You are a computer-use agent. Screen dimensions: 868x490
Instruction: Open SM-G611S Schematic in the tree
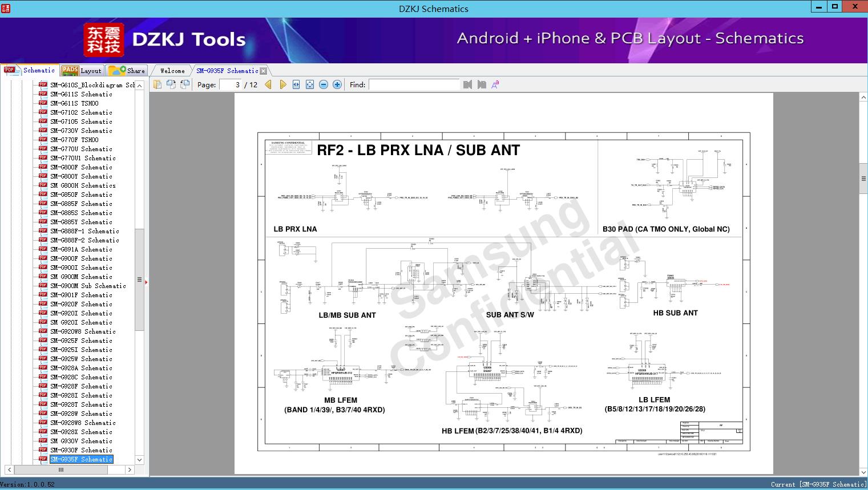click(81, 94)
